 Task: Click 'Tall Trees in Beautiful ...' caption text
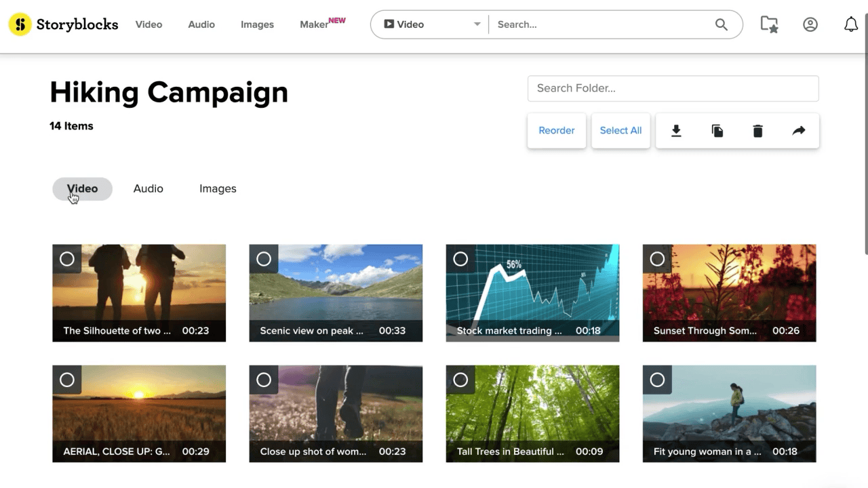(510, 451)
